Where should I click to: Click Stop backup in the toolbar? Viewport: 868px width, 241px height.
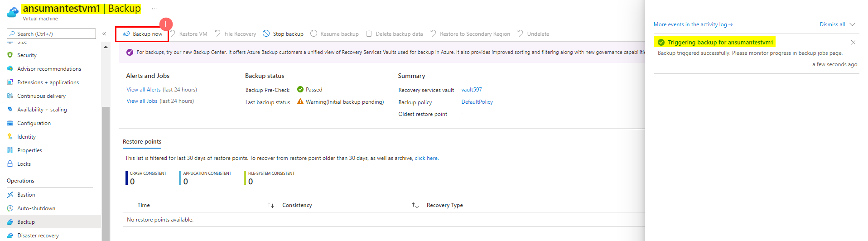tap(283, 34)
